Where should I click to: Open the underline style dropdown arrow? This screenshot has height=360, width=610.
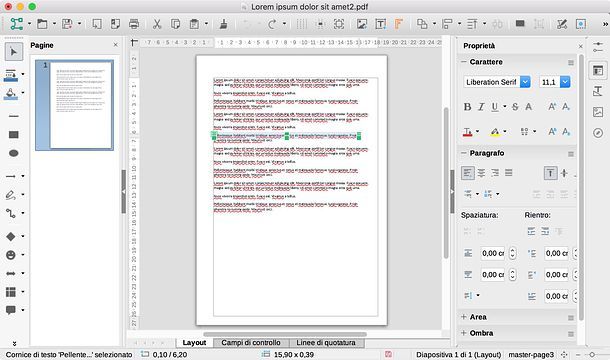[505, 107]
